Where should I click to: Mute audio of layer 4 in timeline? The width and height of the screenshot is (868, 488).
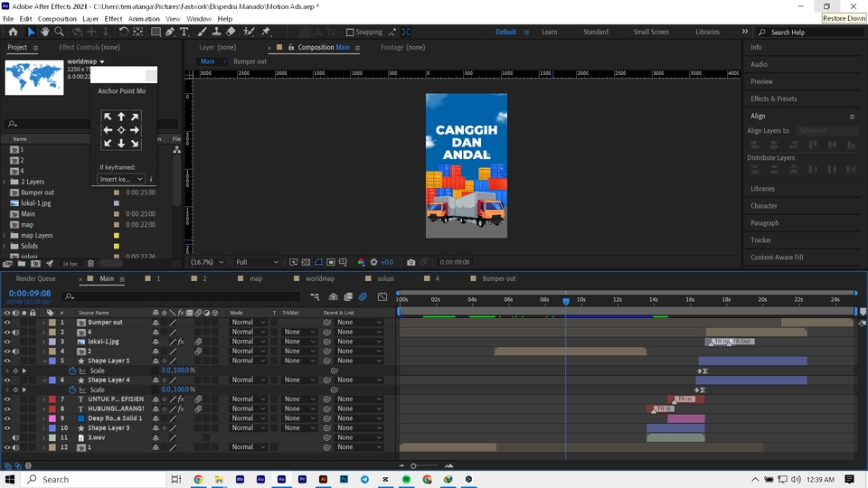(x=15, y=352)
